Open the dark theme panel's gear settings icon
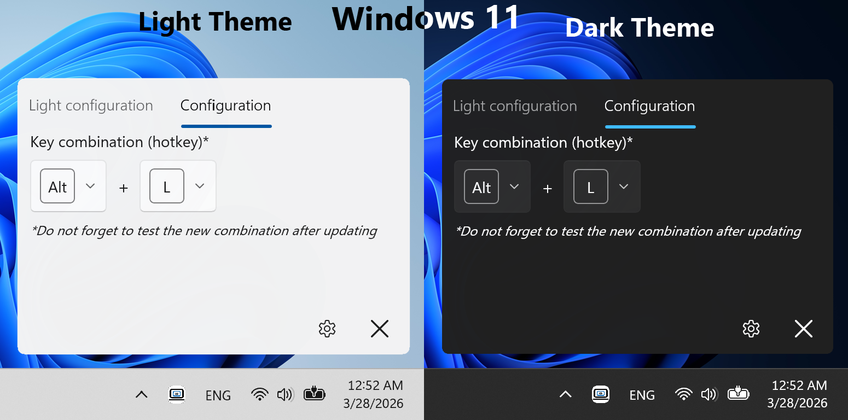The image size is (848, 420). [751, 329]
